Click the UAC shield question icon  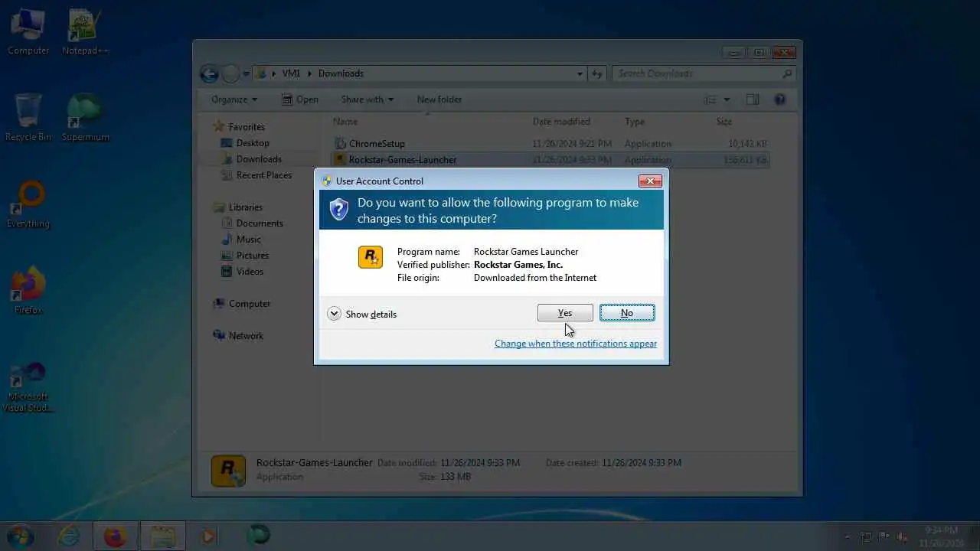pyautogui.click(x=339, y=209)
